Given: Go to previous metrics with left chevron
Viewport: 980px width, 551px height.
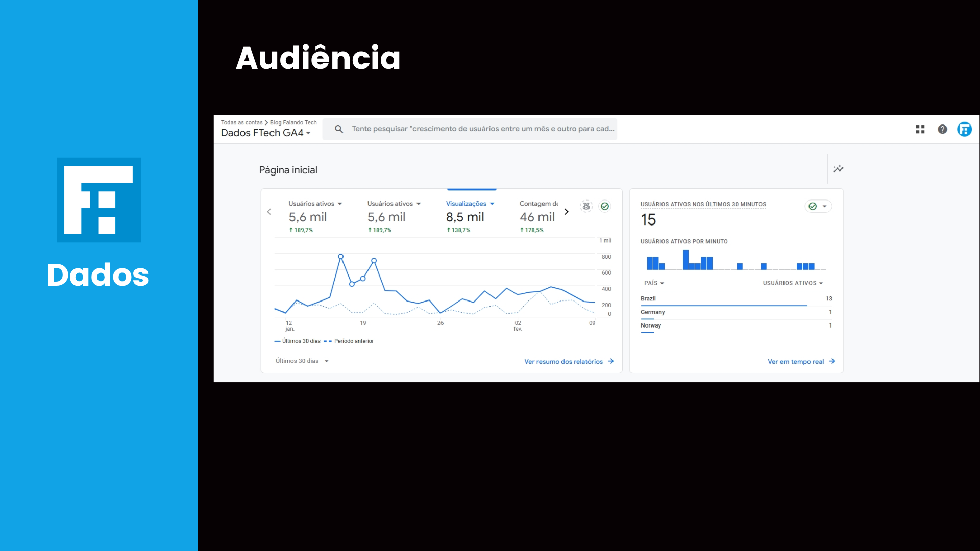Looking at the screenshot, I should pyautogui.click(x=269, y=212).
